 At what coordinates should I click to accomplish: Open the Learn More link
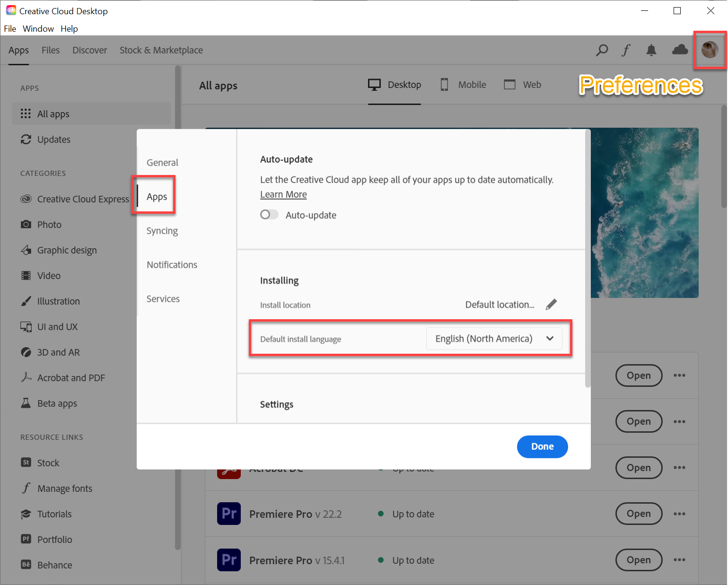coord(283,194)
